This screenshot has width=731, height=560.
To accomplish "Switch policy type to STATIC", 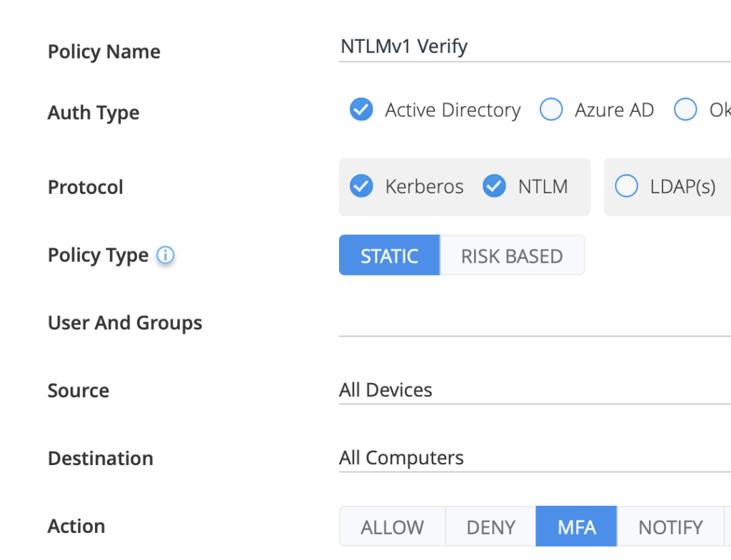I will tap(389, 256).
